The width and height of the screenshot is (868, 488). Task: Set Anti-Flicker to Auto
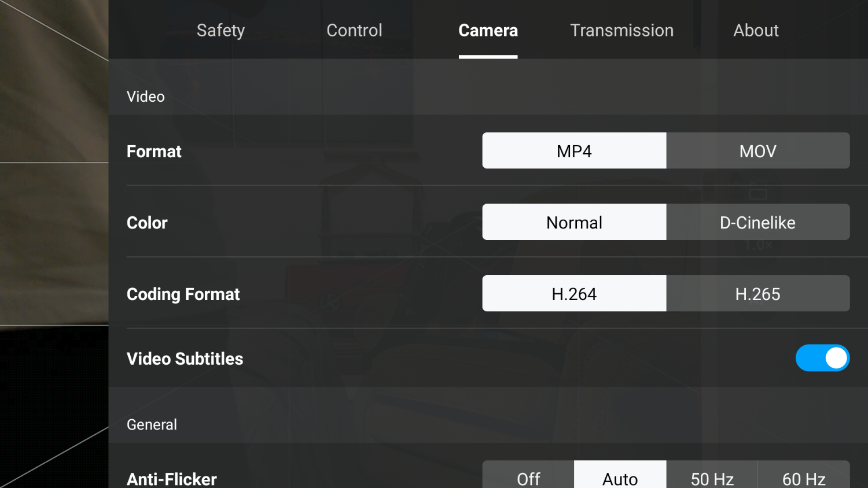[x=620, y=478]
